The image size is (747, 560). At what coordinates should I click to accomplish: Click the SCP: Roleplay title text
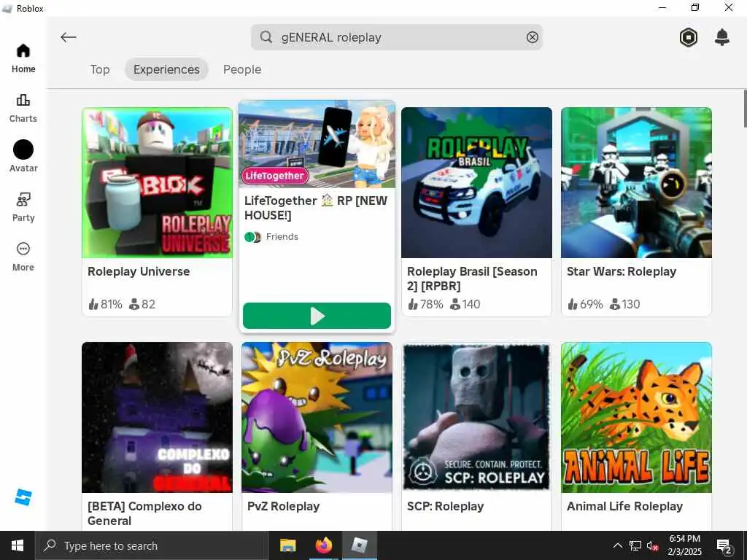pos(445,506)
